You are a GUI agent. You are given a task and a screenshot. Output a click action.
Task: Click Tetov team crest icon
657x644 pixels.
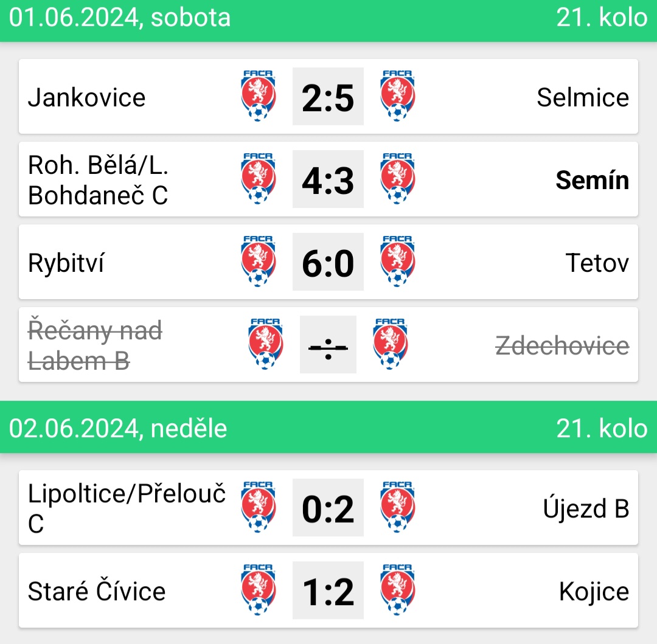tap(397, 261)
